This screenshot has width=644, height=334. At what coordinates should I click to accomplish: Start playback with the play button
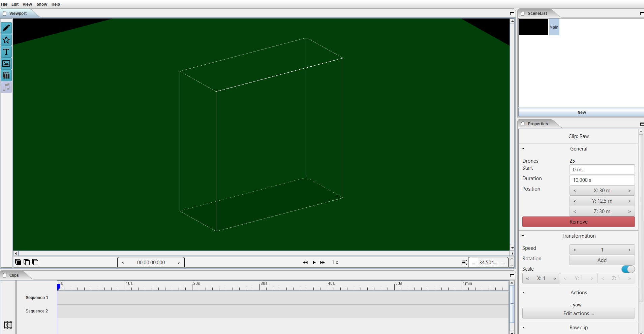(x=314, y=262)
